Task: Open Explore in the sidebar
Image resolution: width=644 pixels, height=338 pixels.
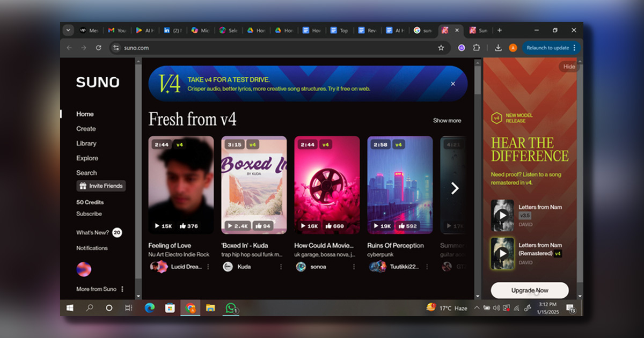Action: (x=87, y=158)
